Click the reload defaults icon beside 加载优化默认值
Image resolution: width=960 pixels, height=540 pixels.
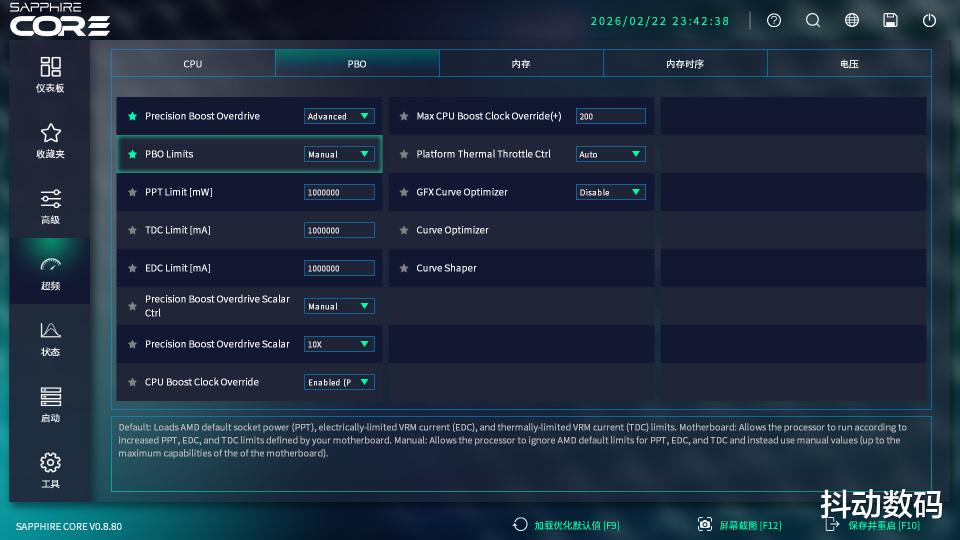[x=520, y=525]
